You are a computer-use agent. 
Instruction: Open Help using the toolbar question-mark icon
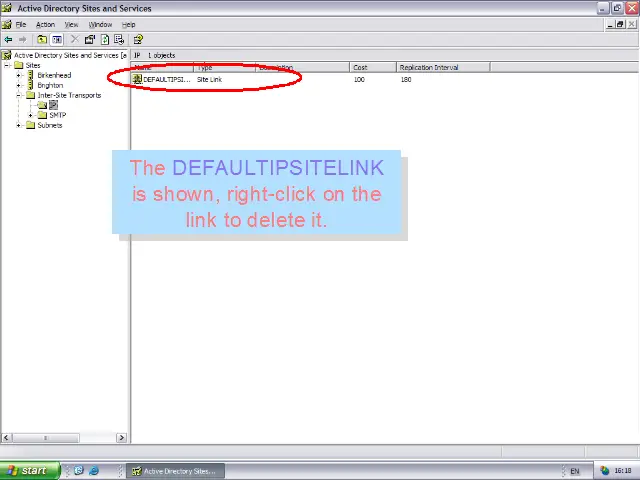click(x=138, y=40)
